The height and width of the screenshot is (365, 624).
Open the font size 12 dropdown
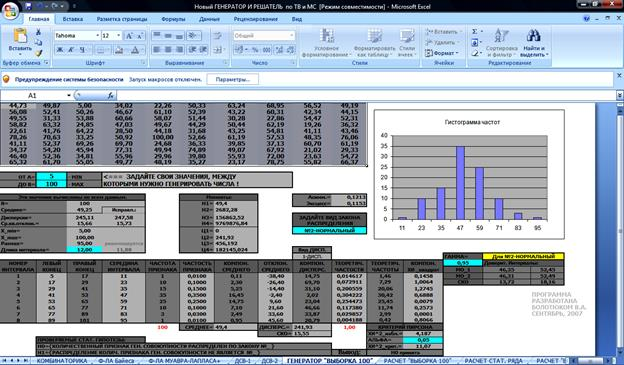119,36
